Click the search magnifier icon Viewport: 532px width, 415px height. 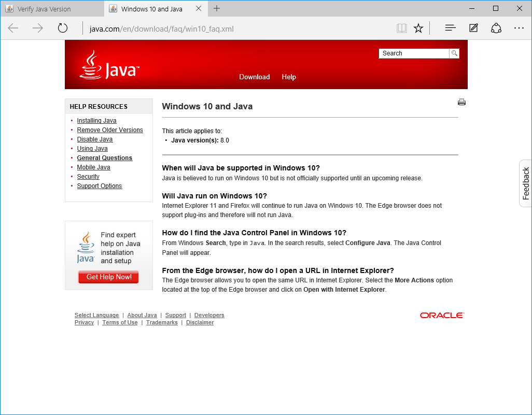[x=454, y=53]
